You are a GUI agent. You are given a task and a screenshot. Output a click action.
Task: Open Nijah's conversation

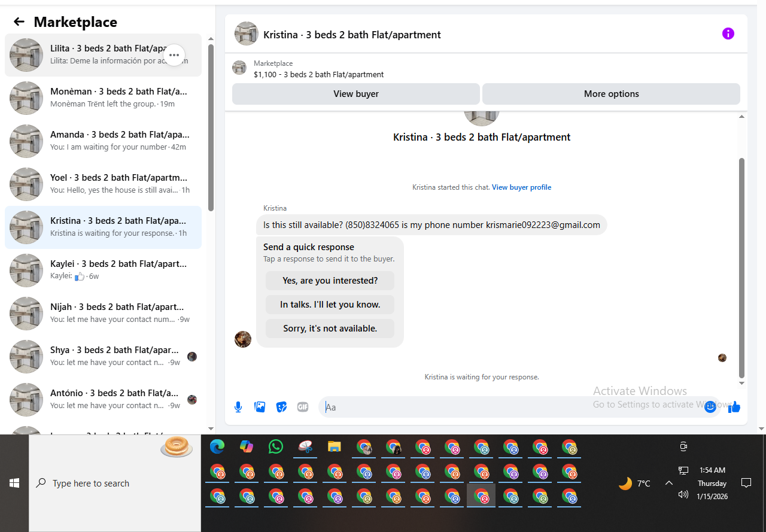103,314
